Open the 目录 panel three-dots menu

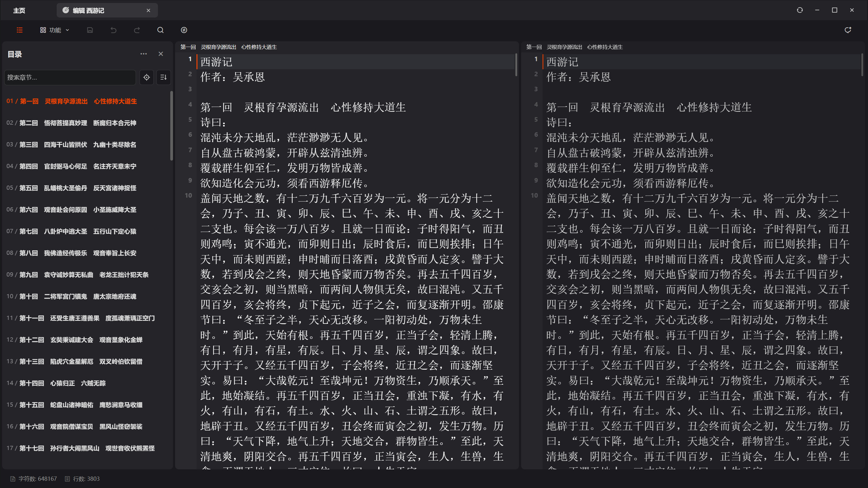point(143,54)
